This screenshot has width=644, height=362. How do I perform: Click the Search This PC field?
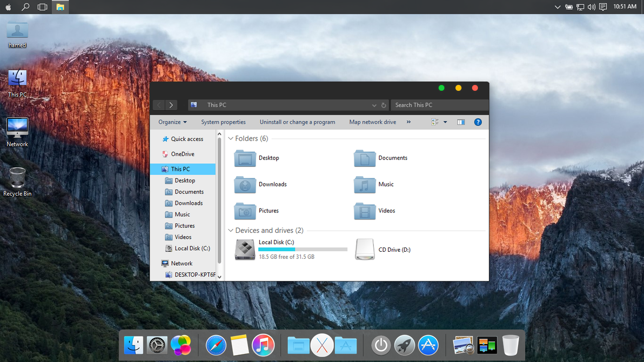click(x=438, y=105)
